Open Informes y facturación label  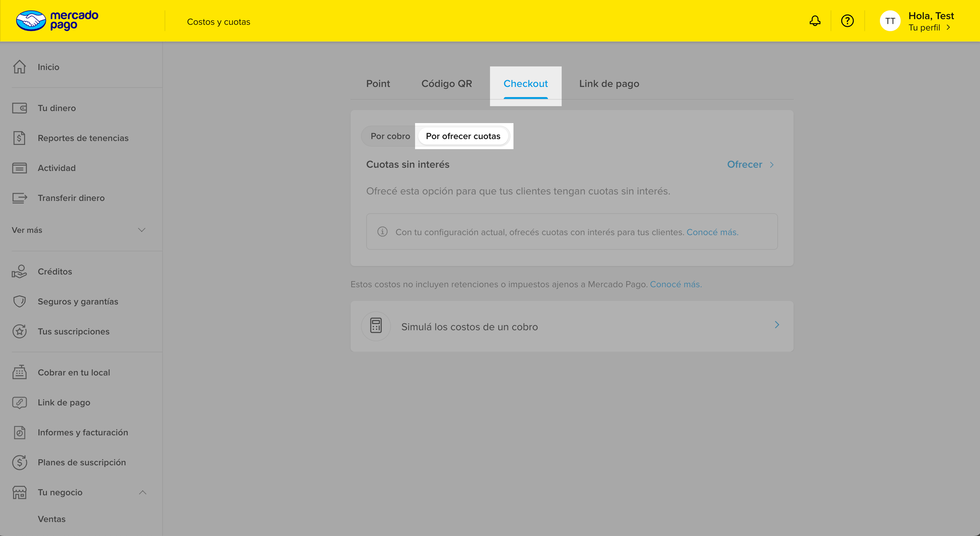83,433
